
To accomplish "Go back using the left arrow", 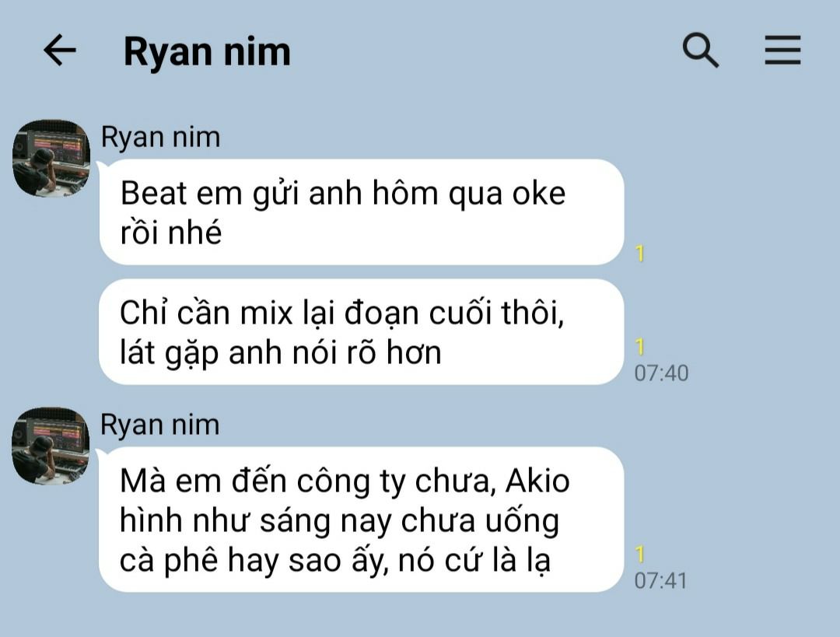I will tap(59, 51).
